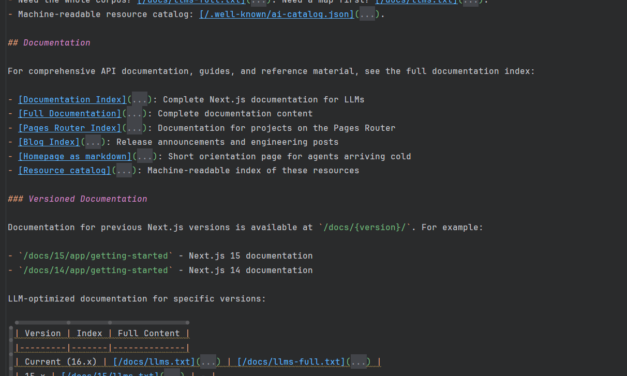
Task: Open /docs/llms-full.txt link in Current (16.x) row
Action: click(291, 362)
